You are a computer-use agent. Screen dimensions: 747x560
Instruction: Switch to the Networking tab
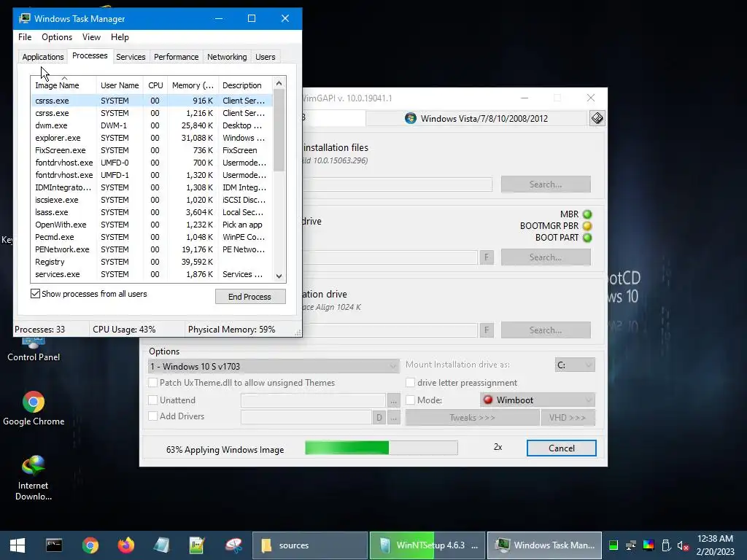pos(227,57)
